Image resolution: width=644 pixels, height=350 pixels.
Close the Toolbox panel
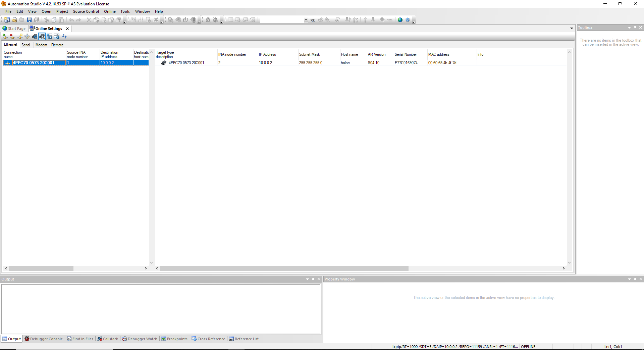click(x=641, y=28)
